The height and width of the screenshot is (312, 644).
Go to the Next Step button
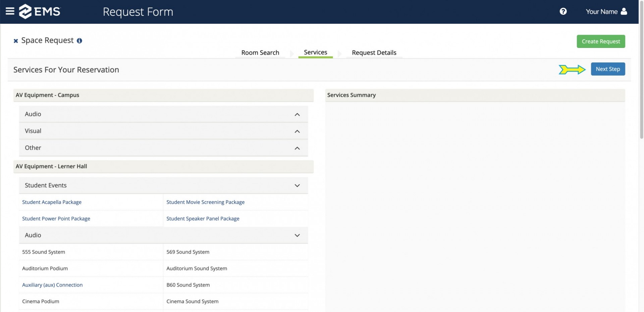(608, 69)
